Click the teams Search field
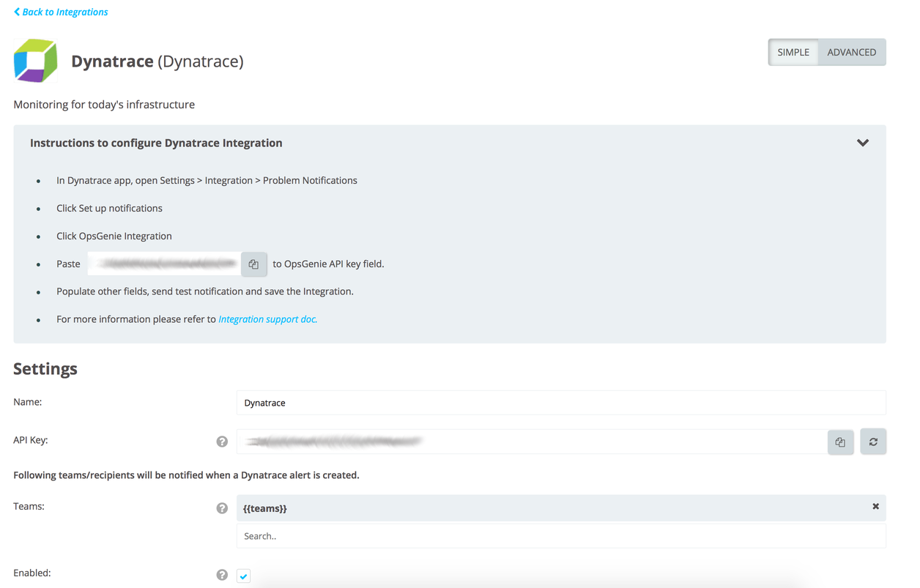920x588 pixels. 561,536
